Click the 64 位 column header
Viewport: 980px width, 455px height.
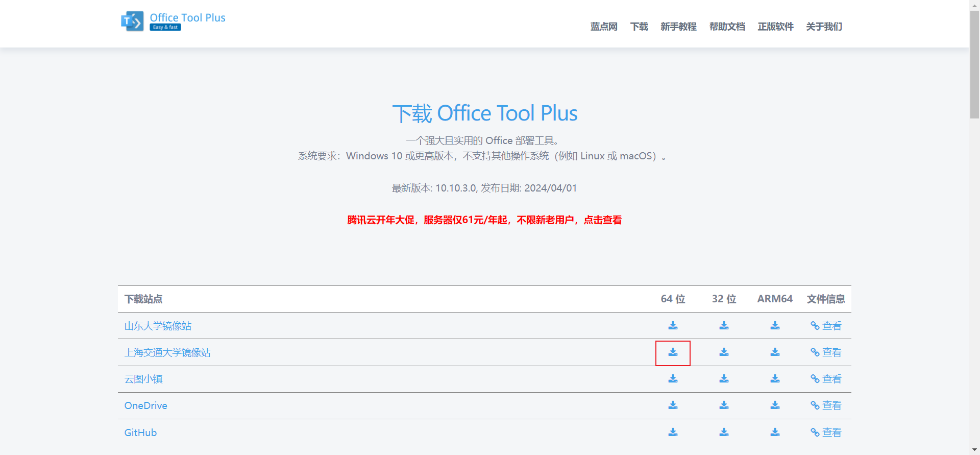(x=673, y=299)
